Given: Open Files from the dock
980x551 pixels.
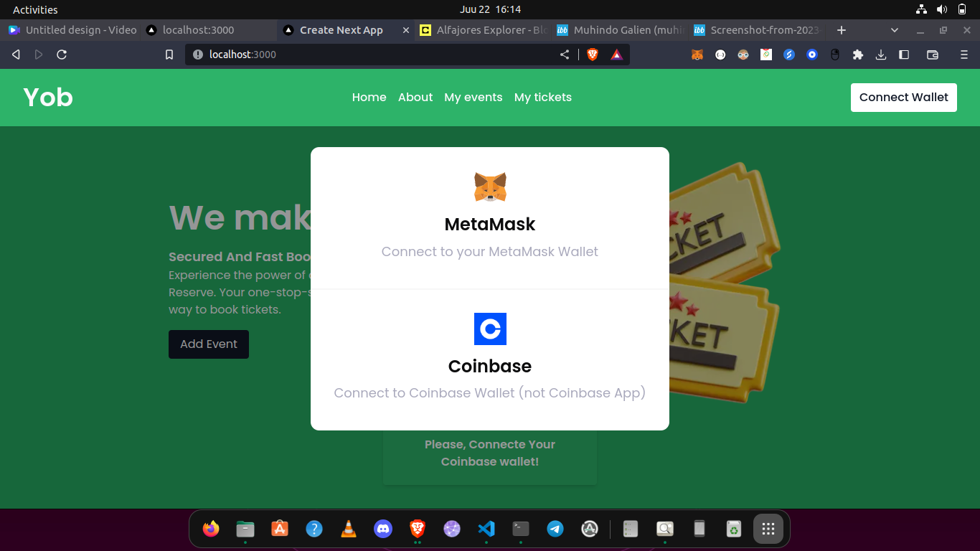Looking at the screenshot, I should pos(245,529).
